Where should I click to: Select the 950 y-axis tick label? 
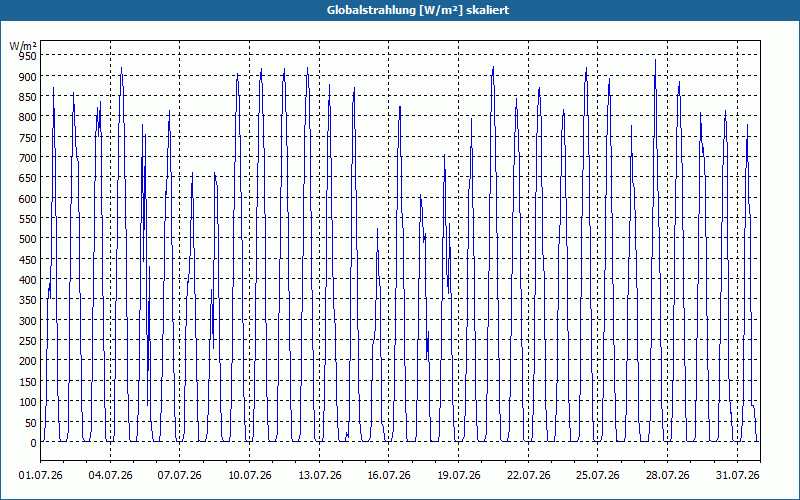[28, 56]
